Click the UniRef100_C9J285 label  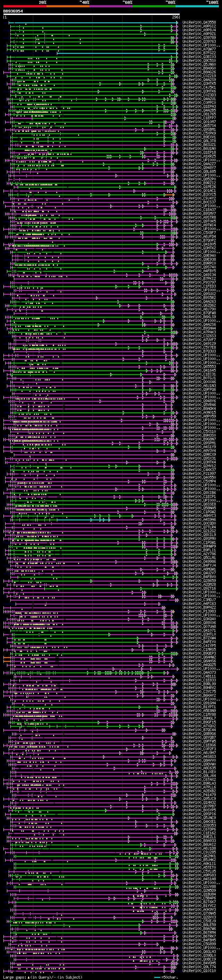199,852
